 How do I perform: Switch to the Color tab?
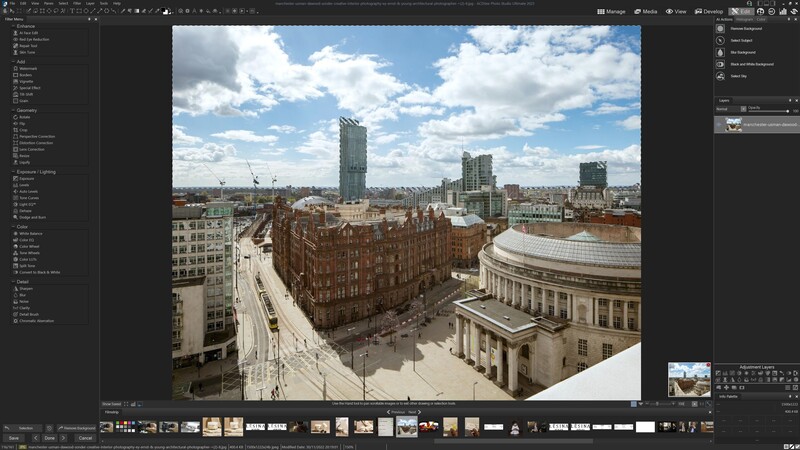[x=761, y=19]
